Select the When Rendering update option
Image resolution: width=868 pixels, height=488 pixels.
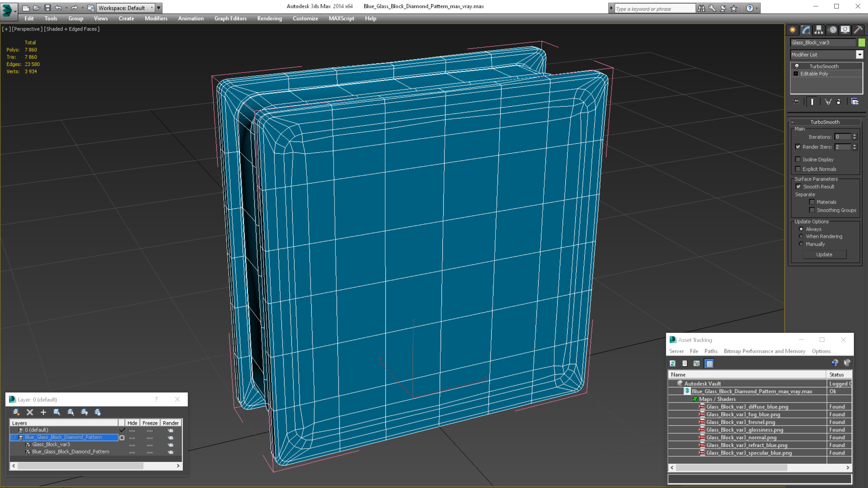801,236
